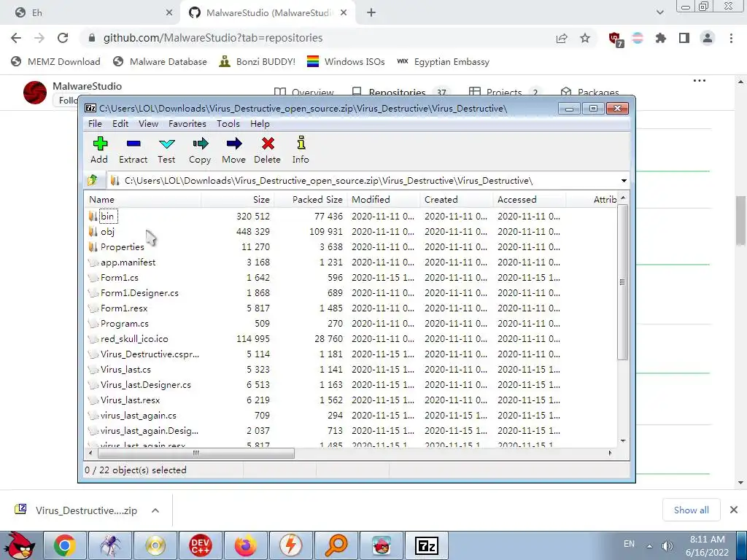This screenshot has width=747, height=560.
Task: Share this page icon in address bar
Action: (562, 38)
